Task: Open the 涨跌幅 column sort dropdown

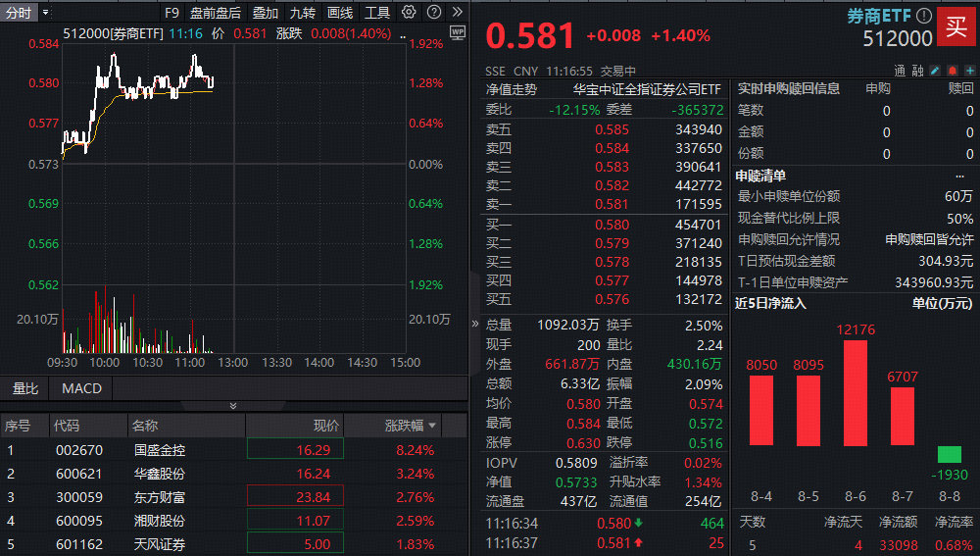Action: tap(432, 426)
